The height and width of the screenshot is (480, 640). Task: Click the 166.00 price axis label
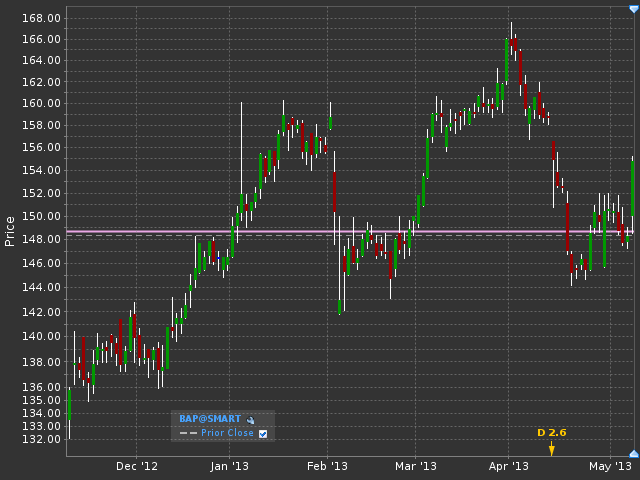(x=41, y=40)
